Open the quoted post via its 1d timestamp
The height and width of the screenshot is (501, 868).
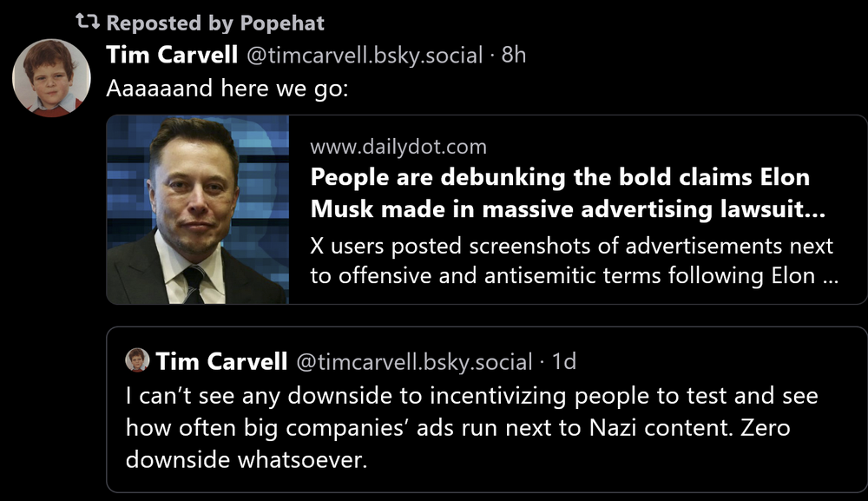coord(564,361)
